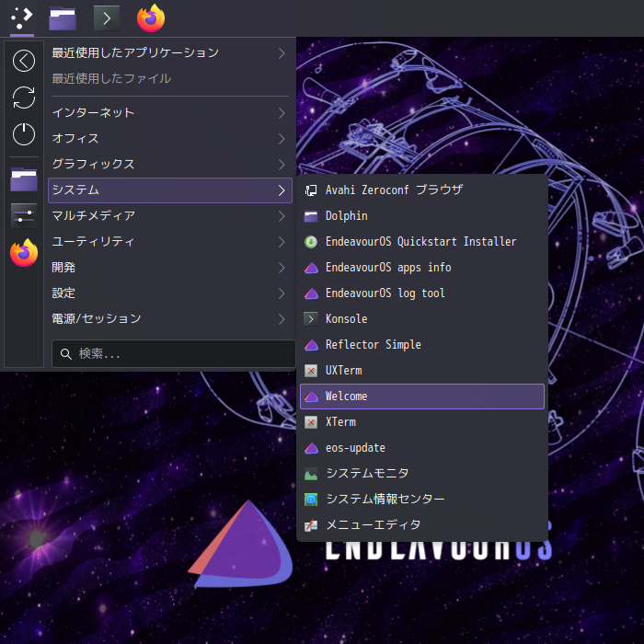Open Firefox favorite in launcher sidebar
Image resolution: width=644 pixels, height=644 pixels.
tap(24, 253)
